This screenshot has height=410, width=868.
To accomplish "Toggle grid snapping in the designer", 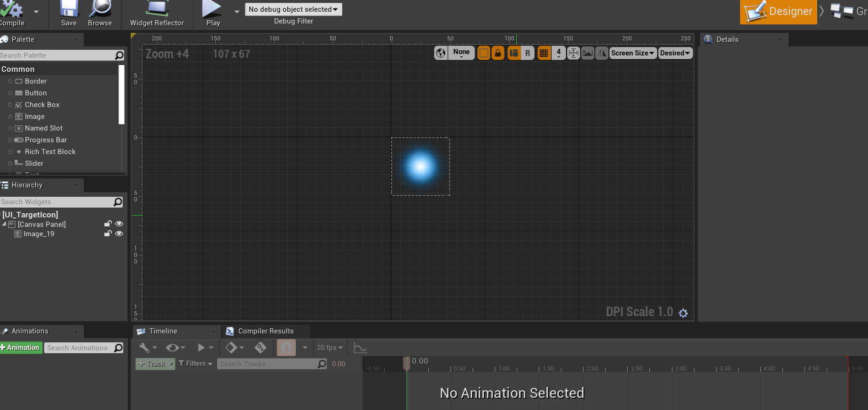I will click(544, 53).
